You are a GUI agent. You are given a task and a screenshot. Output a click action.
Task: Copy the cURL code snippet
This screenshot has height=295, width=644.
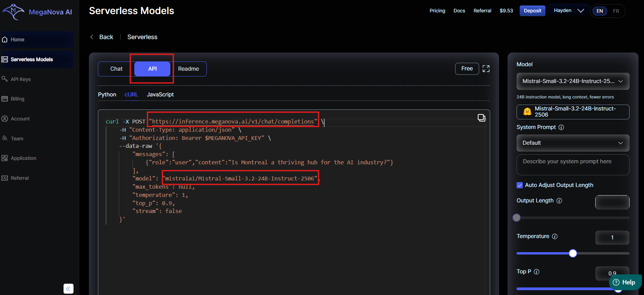[x=481, y=118]
